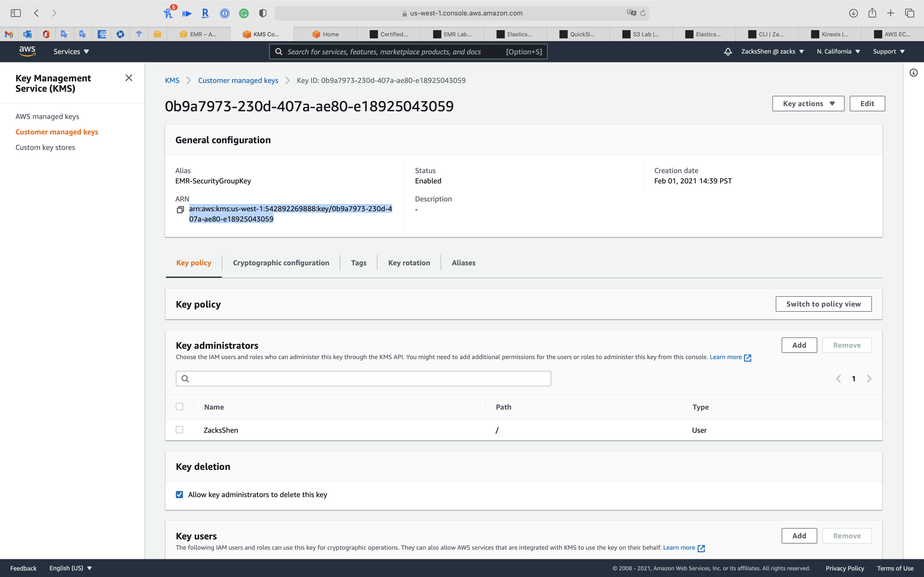This screenshot has width=924, height=577.
Task: Expand the Services menu
Action: [71, 52]
